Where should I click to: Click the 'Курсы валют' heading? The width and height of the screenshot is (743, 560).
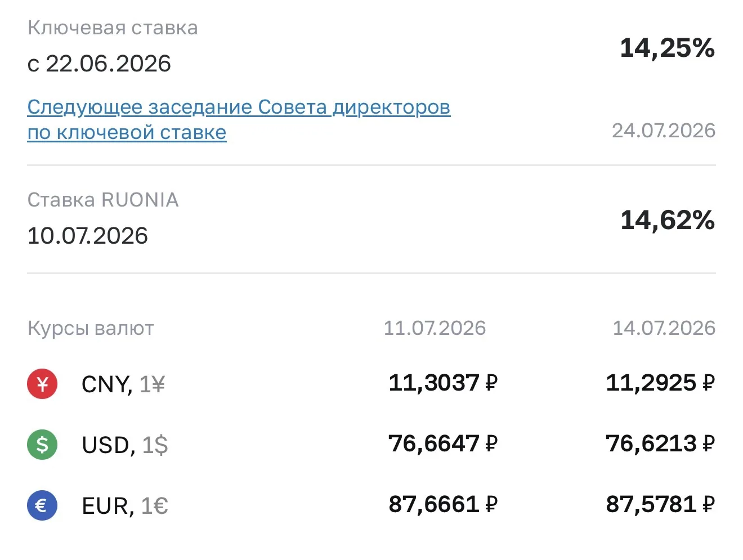(x=91, y=328)
